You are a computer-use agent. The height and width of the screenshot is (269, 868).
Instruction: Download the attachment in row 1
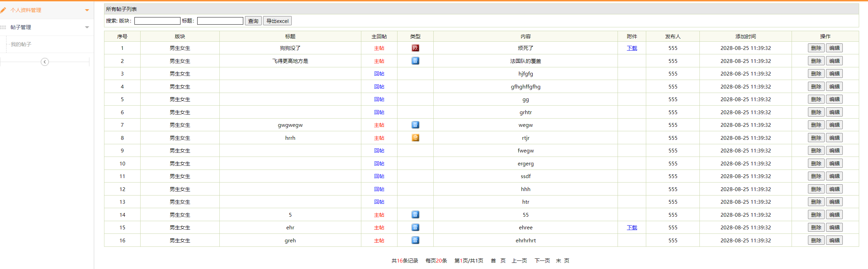[x=632, y=48]
